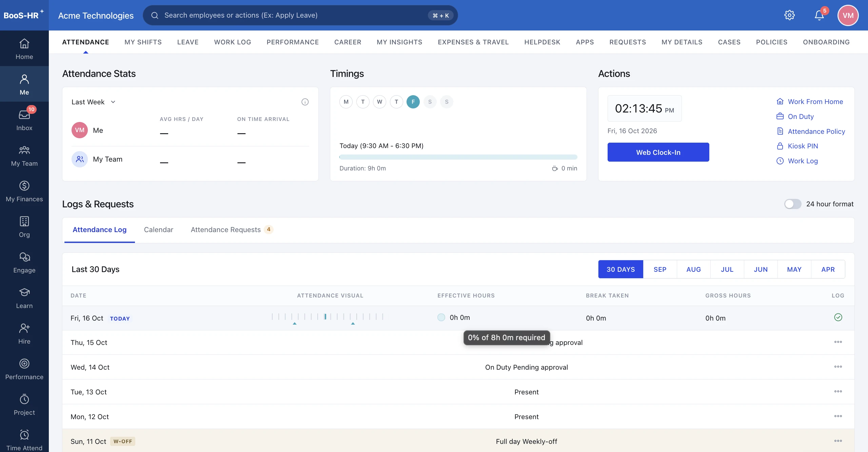Open the Home sidebar item

coord(24,49)
